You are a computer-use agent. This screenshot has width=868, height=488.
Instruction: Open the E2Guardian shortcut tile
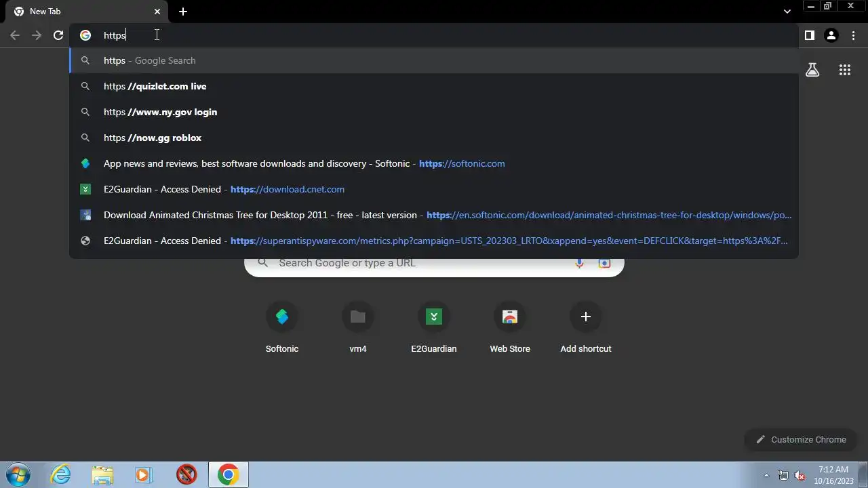click(434, 329)
